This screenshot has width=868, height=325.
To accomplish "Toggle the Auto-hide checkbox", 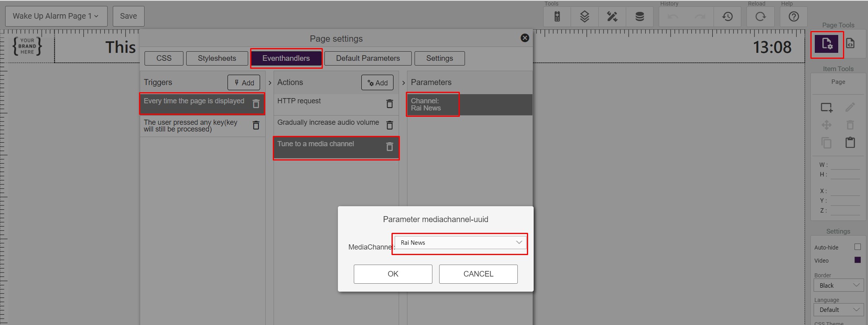I will (858, 247).
